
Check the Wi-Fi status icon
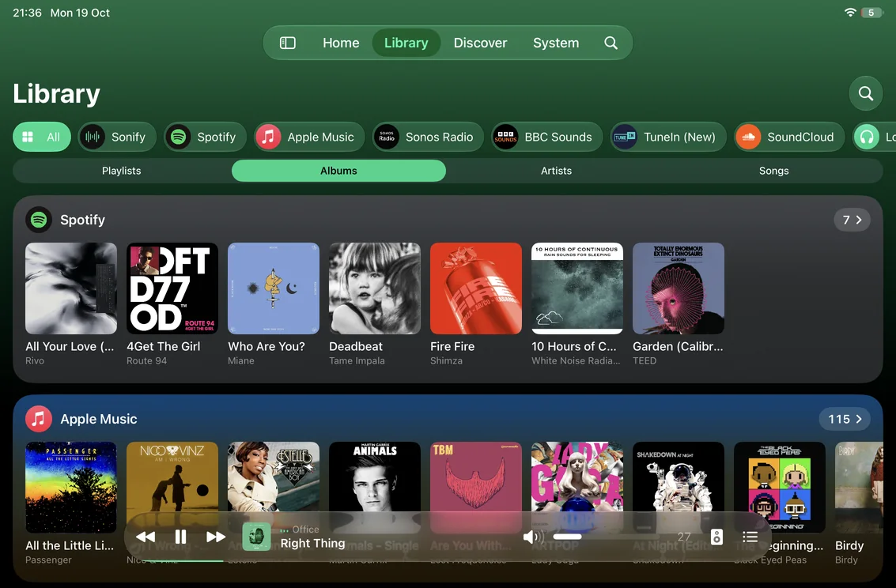850,13
